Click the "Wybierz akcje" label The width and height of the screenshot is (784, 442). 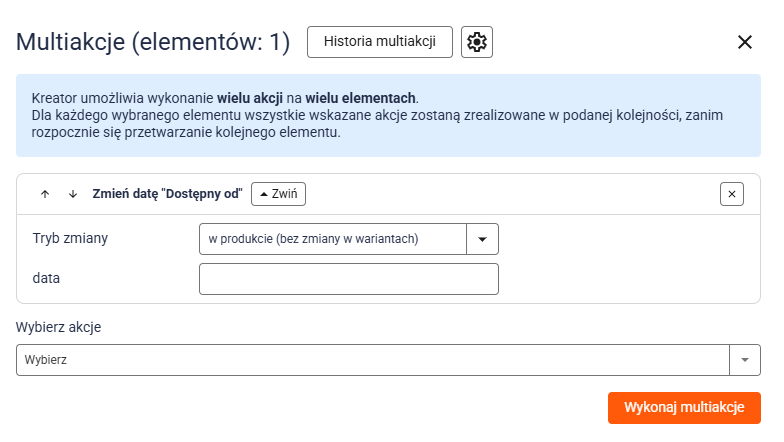tap(58, 327)
